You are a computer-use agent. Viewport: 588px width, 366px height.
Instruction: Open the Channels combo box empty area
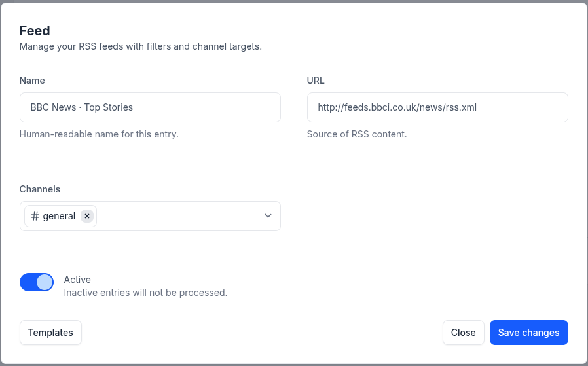click(x=179, y=216)
